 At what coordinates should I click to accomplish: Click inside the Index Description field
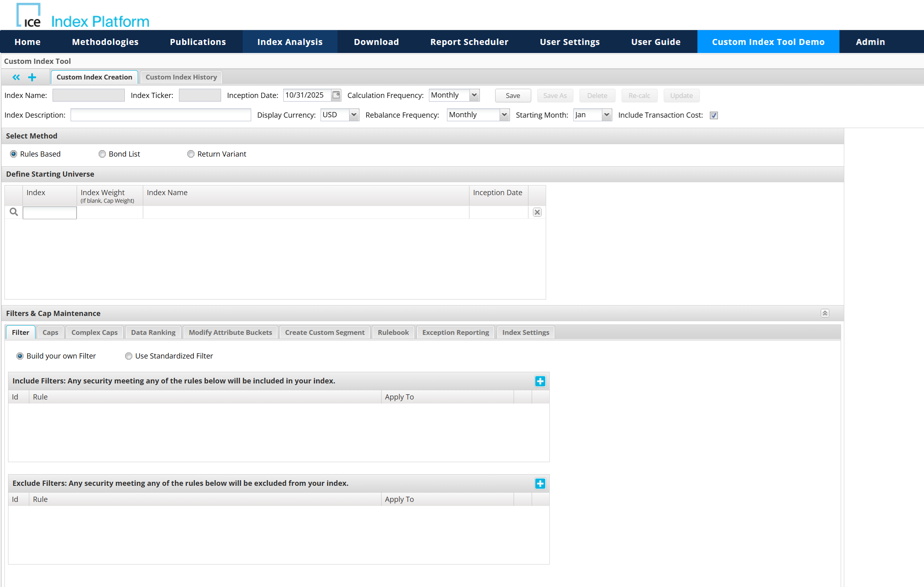click(160, 115)
